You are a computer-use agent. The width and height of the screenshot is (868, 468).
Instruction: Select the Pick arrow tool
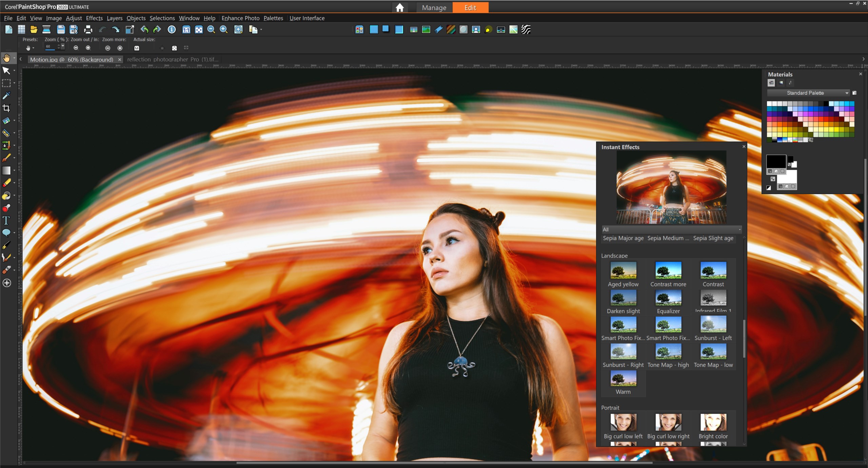(x=6, y=71)
